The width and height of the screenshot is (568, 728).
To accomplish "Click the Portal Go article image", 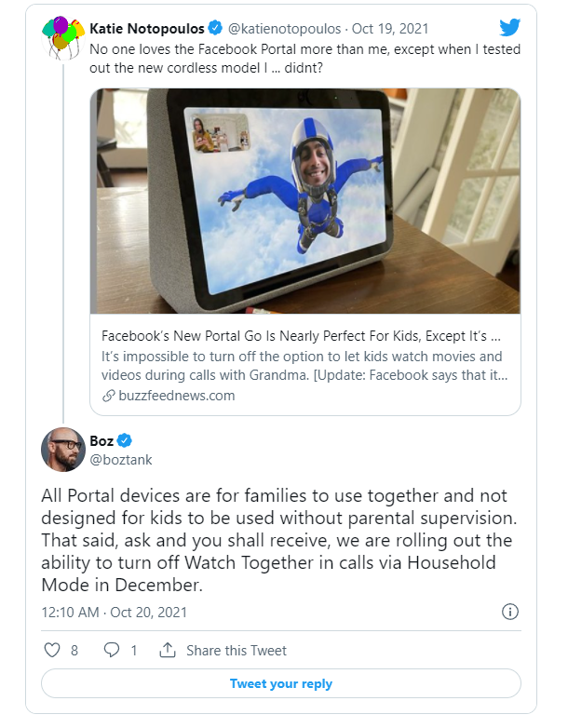I will (305, 201).
